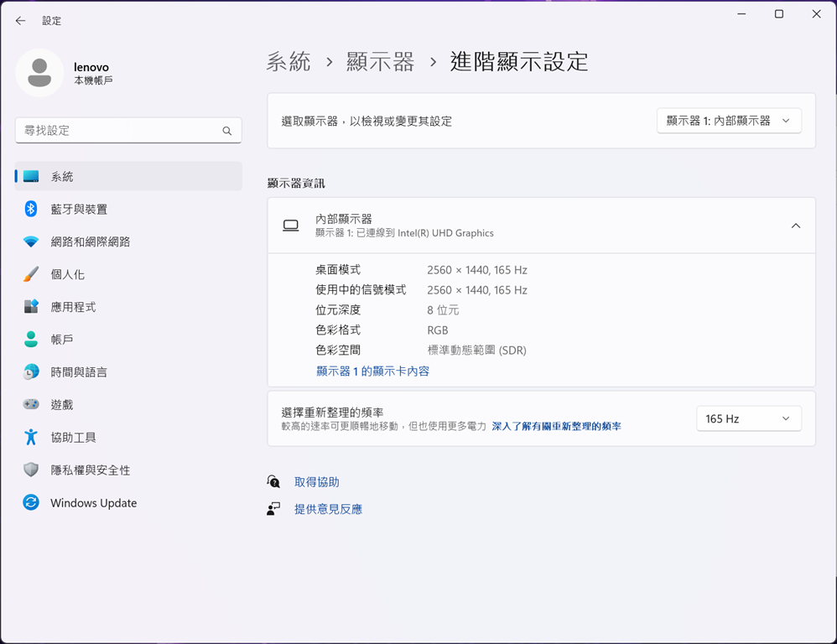This screenshot has height=644, width=837.
Task: Click the lenovo user avatar icon
Action: [x=39, y=73]
